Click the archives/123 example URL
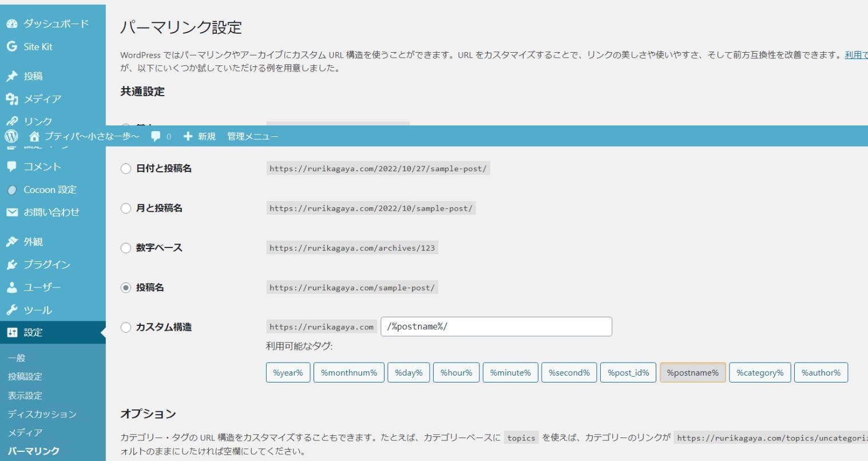 [x=352, y=248]
